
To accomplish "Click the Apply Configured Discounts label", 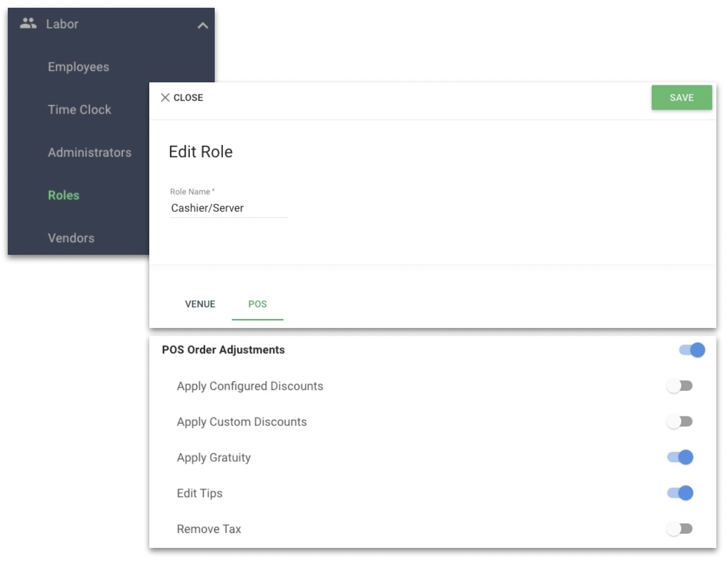I will (x=250, y=386).
